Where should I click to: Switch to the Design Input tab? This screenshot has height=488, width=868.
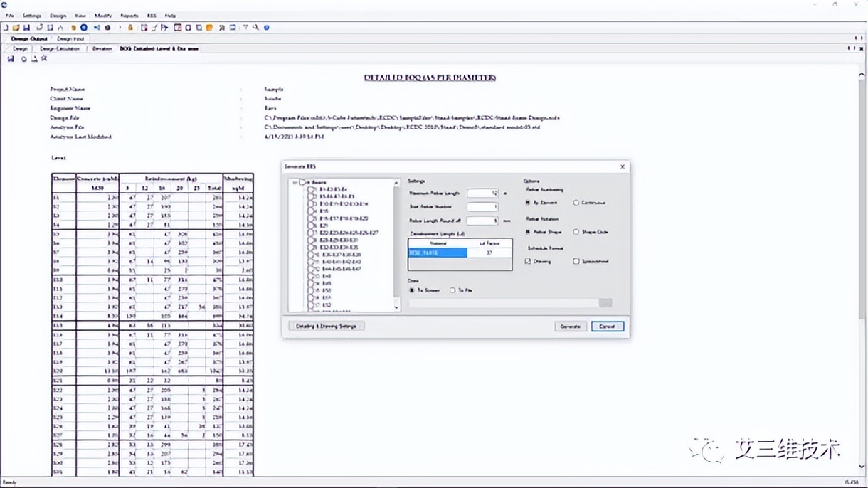point(70,38)
